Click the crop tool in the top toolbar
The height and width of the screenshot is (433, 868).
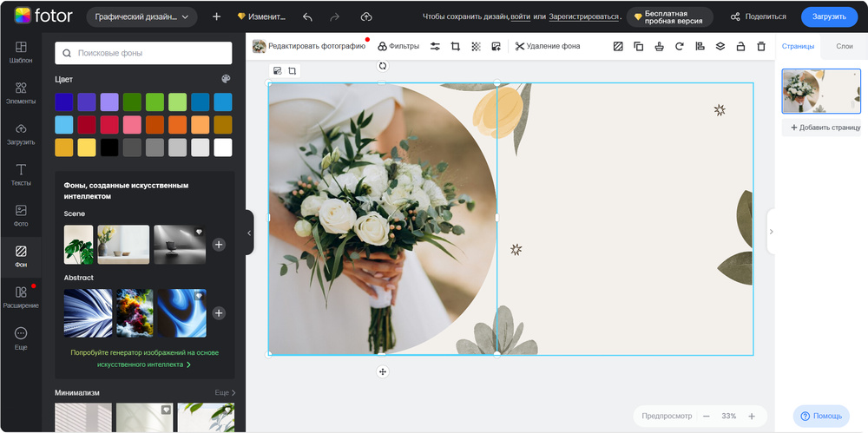[x=455, y=46]
